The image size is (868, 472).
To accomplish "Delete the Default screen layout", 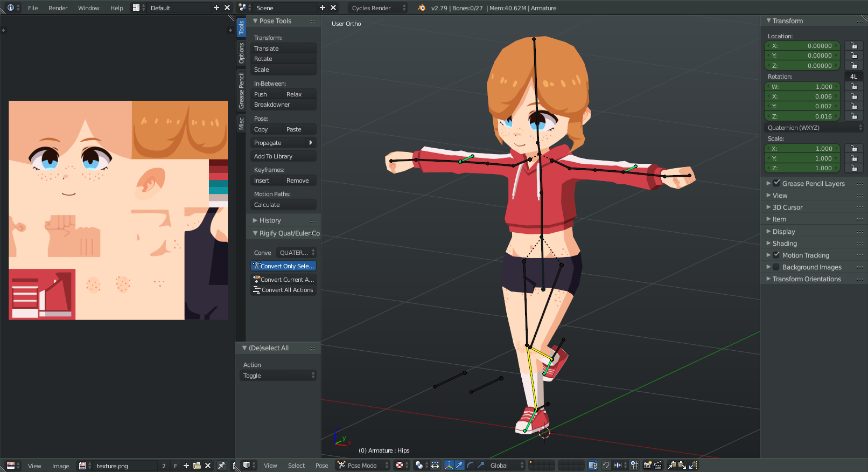I will 227,8.
